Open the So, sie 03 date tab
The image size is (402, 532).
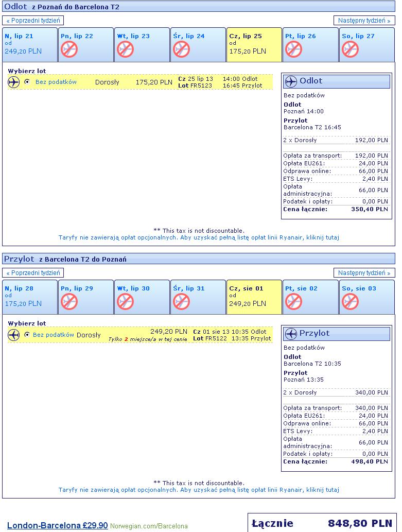pos(366,297)
